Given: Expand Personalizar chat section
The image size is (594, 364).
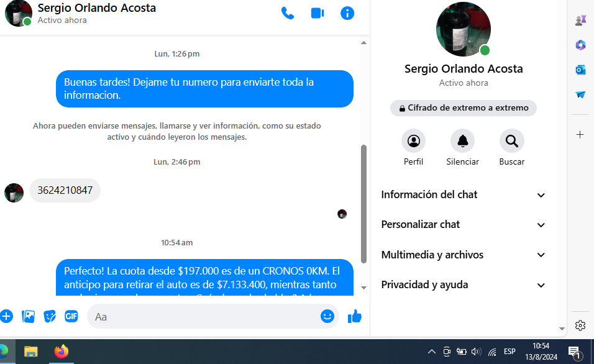Looking at the screenshot, I should (463, 225).
